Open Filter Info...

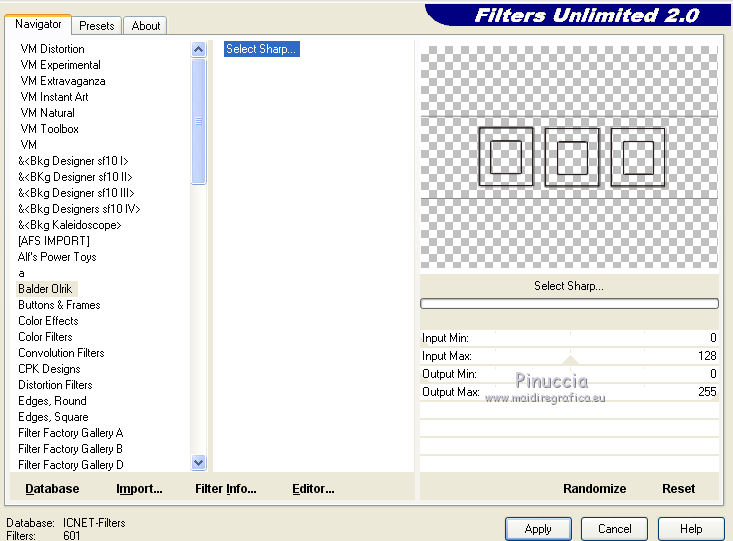click(x=225, y=489)
